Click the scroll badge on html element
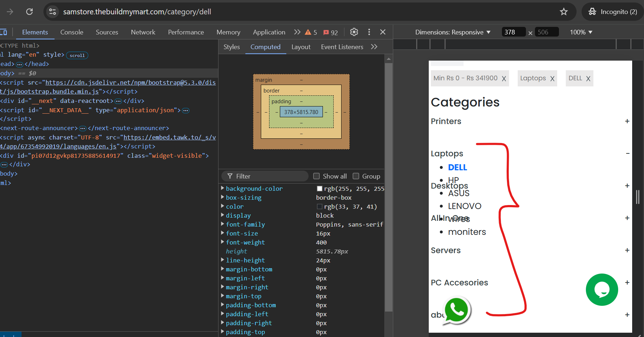Screen dimensions: 644x337 (x=77, y=55)
